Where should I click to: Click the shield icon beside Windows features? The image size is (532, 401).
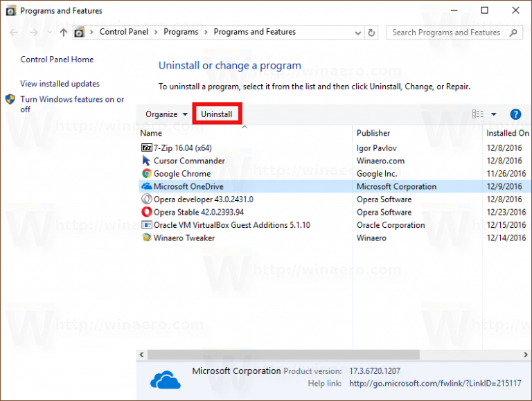(10, 100)
